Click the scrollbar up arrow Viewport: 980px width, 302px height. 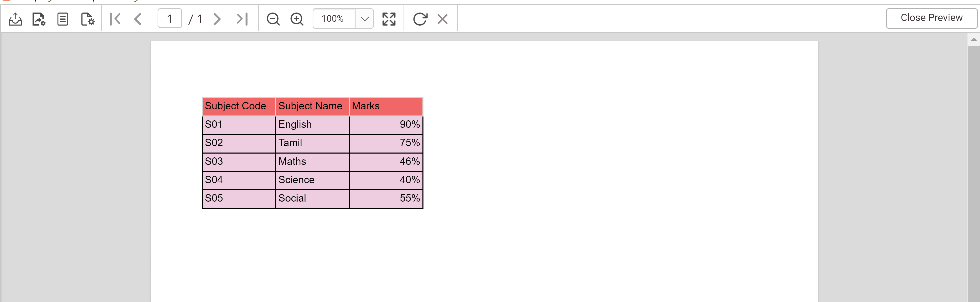point(974,40)
